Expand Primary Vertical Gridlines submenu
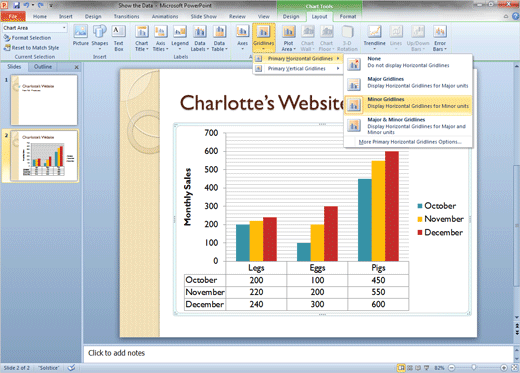 297,69
